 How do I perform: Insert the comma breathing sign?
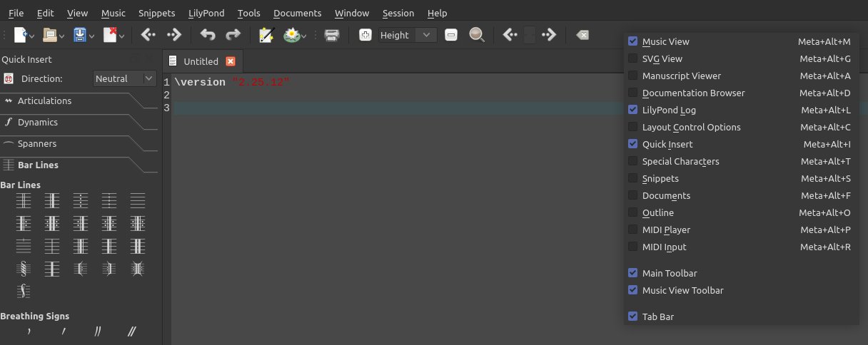29,331
